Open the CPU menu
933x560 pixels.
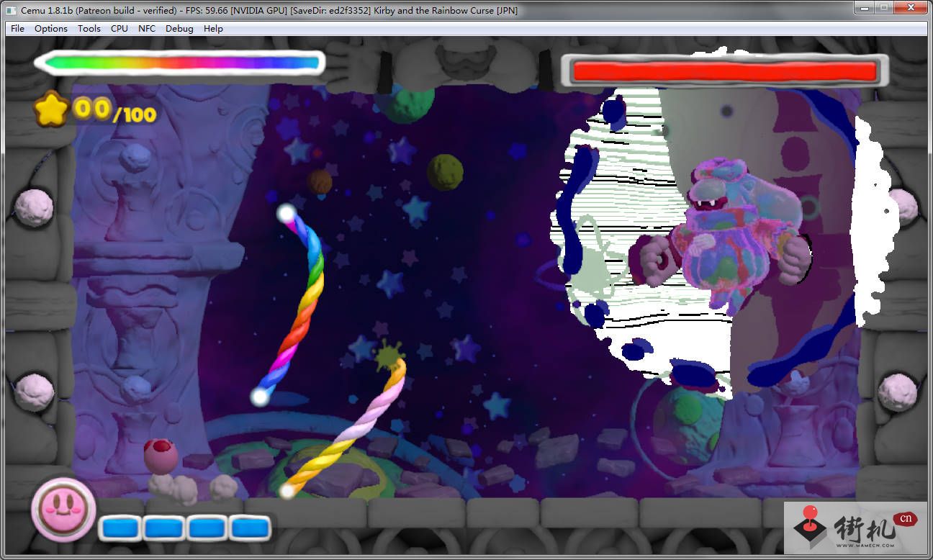click(x=120, y=29)
